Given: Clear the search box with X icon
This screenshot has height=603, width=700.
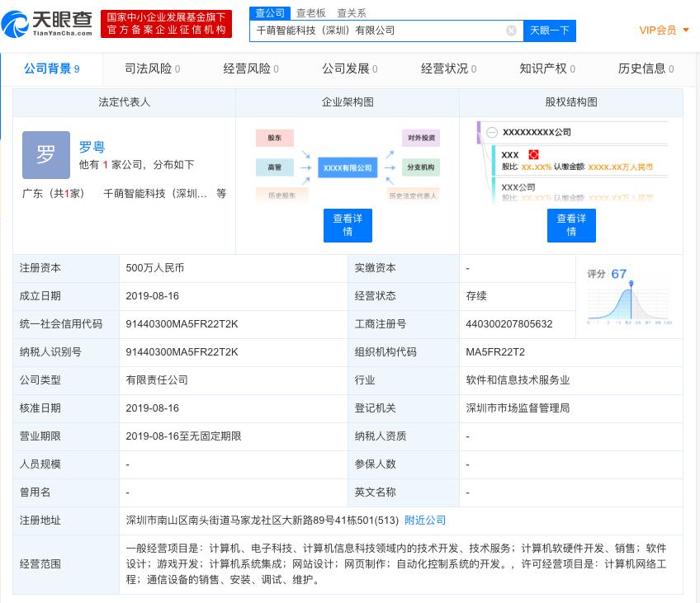Looking at the screenshot, I should (x=511, y=31).
